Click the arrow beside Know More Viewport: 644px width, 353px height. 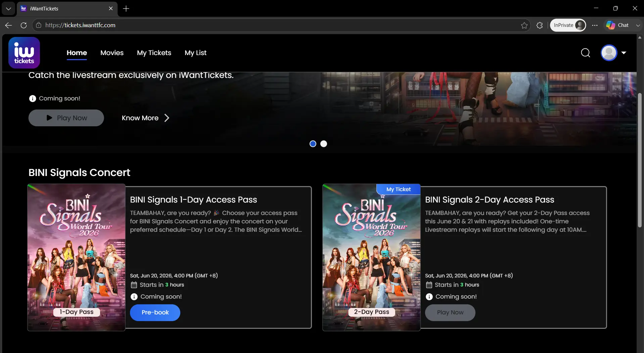point(167,118)
